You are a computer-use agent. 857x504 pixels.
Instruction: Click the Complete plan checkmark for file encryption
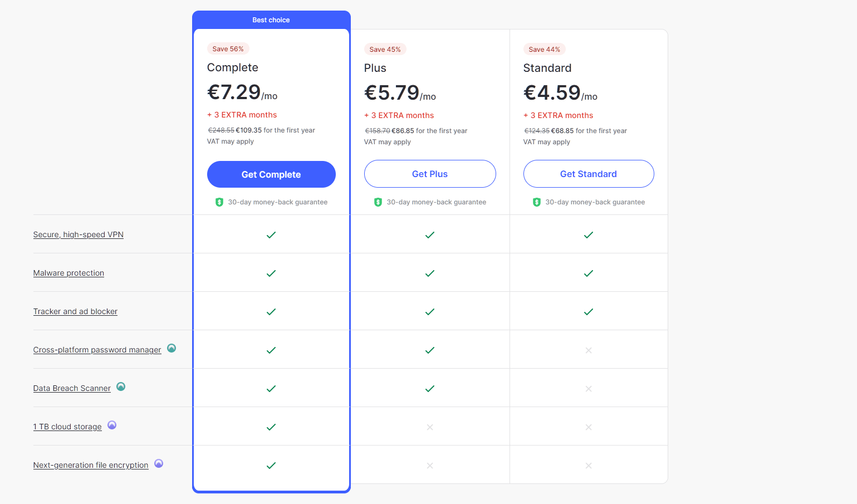271,466
